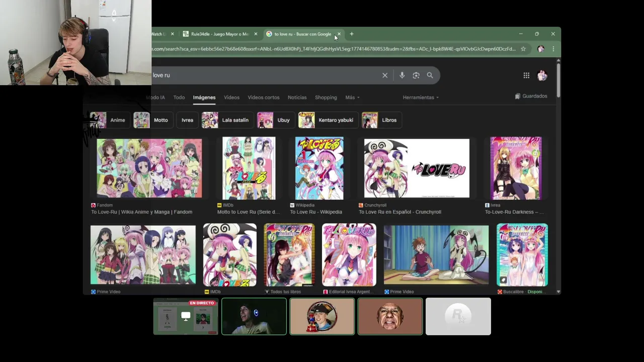Select the Imágenes results tab

204,98
